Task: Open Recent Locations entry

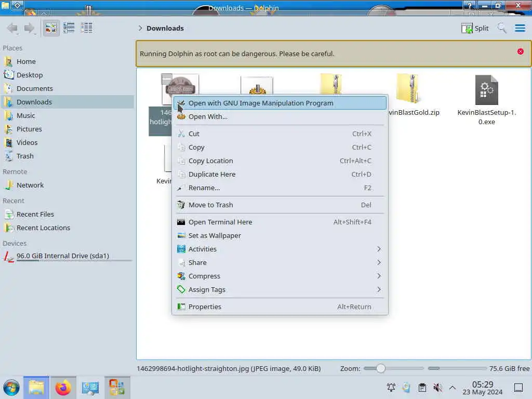Action: tap(67, 228)
